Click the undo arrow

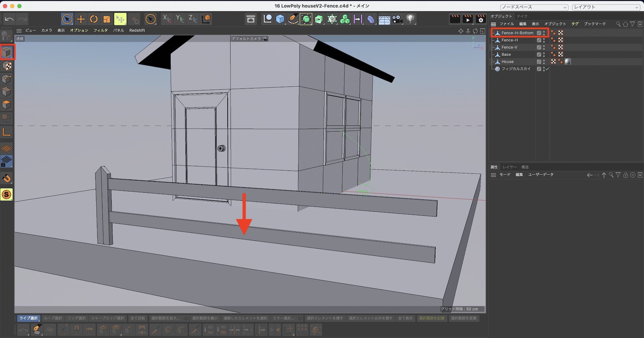point(9,19)
